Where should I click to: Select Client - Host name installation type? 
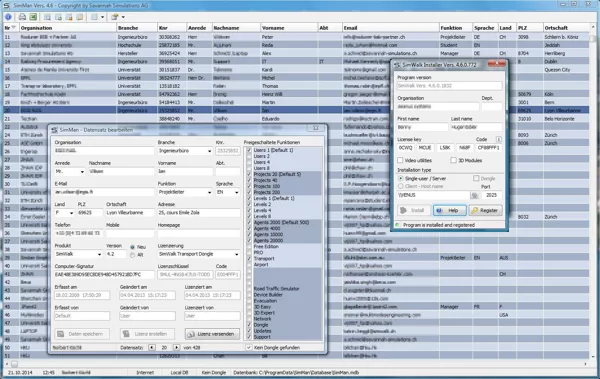(401, 186)
